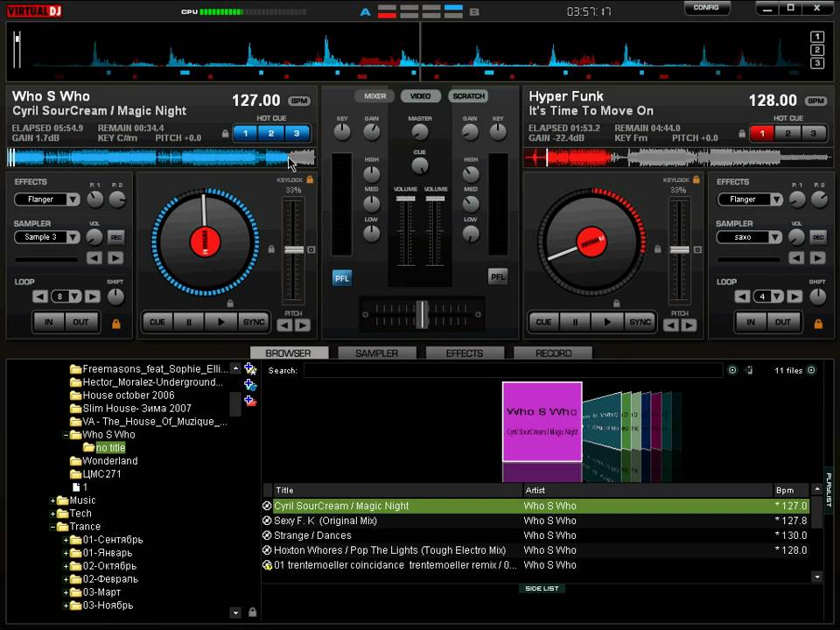The height and width of the screenshot is (630, 840).
Task: Play left sampler forward arrow
Action: 115,258
